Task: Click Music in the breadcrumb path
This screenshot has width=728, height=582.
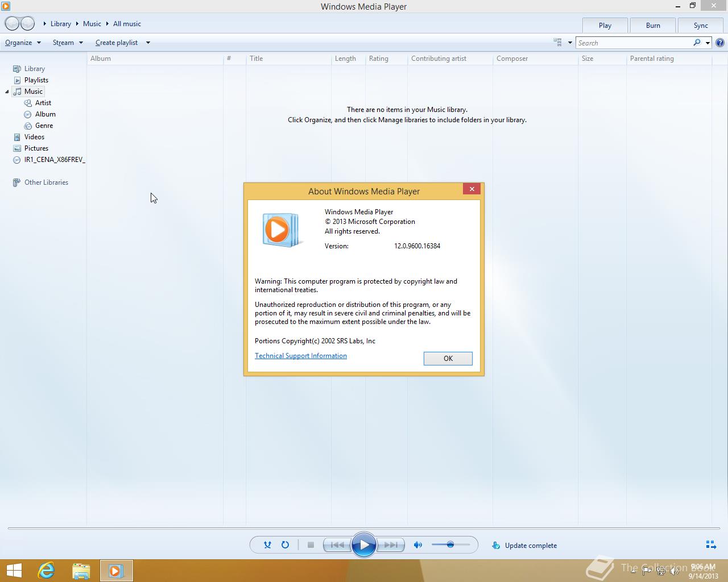Action: [92, 24]
